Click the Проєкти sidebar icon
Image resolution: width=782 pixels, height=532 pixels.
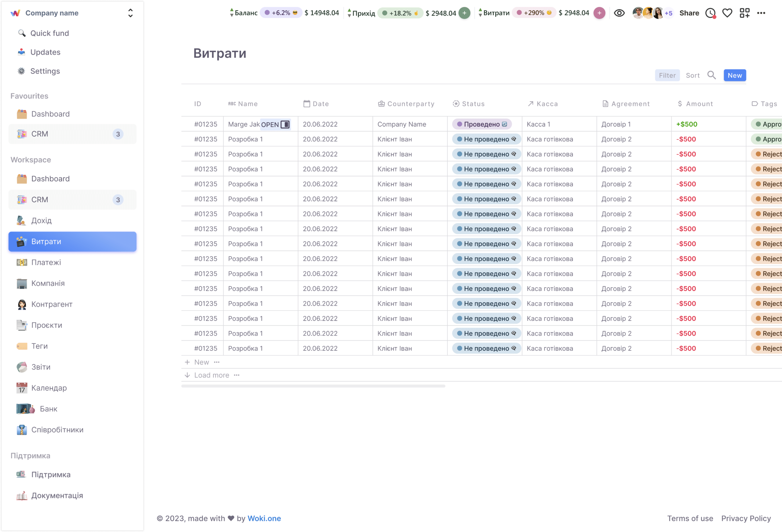(22, 325)
